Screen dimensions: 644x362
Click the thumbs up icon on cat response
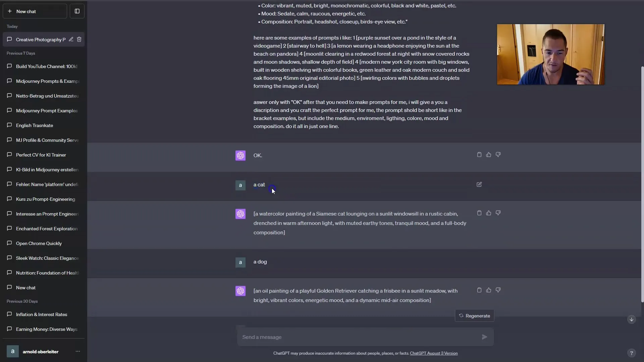point(489,213)
